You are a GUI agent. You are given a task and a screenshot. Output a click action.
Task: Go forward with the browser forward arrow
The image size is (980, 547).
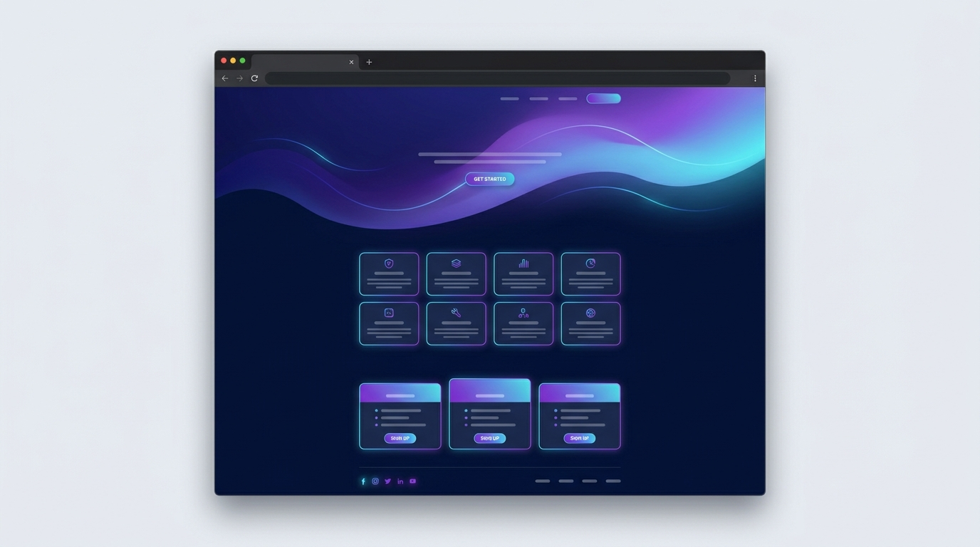(239, 78)
